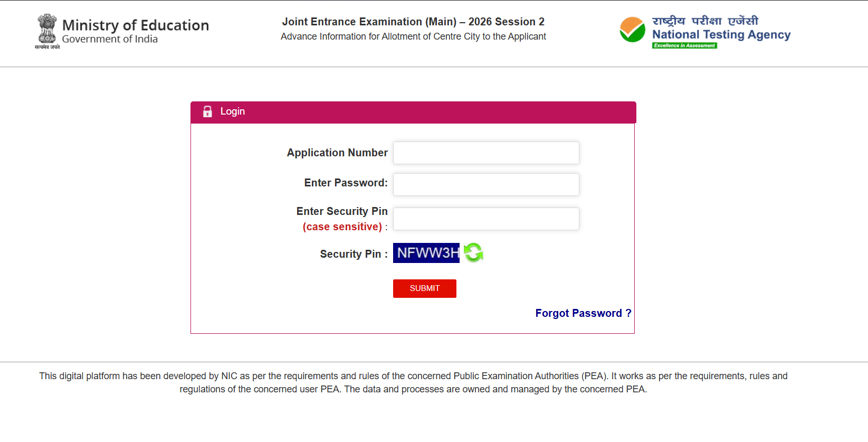Click the NIC digital platform footer disclaimer
Screen dimensions: 868x442
(x=413, y=382)
